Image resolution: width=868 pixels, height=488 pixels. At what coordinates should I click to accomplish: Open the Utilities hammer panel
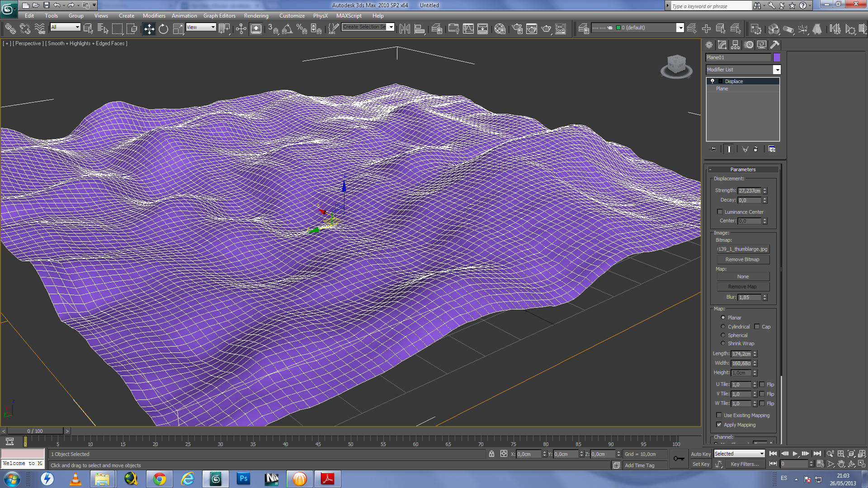pyautogui.click(x=775, y=45)
